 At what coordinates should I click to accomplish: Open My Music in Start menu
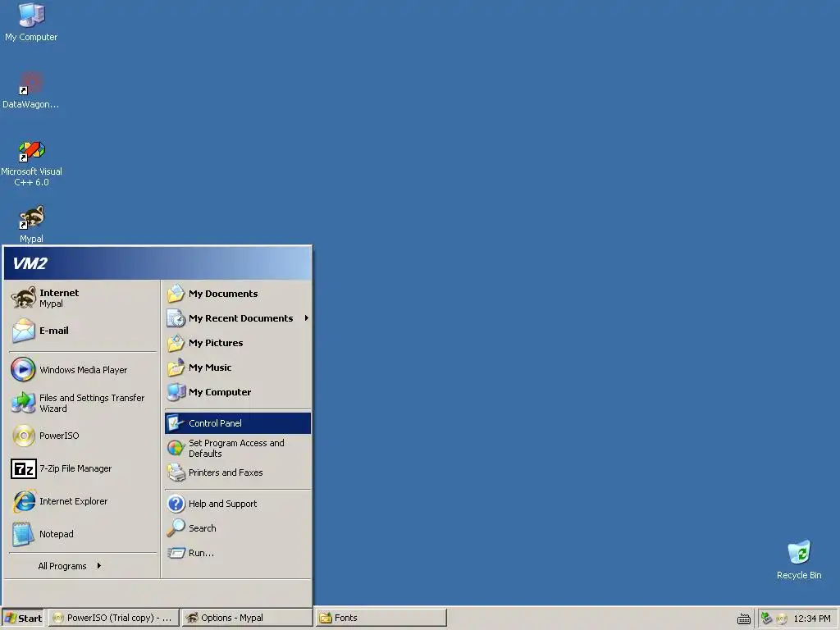pyautogui.click(x=238, y=367)
